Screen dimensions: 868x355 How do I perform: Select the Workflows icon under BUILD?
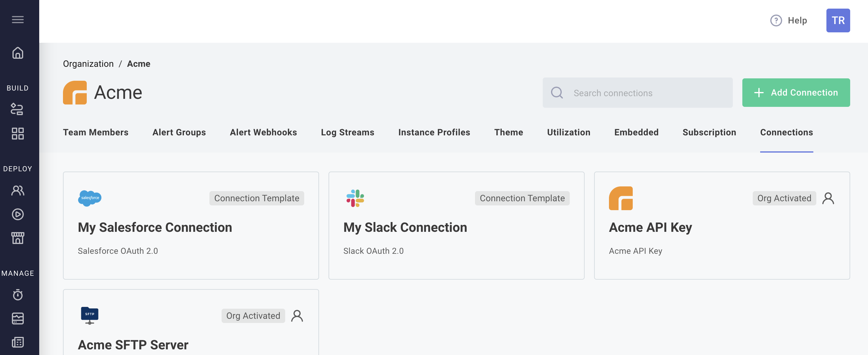(x=18, y=109)
